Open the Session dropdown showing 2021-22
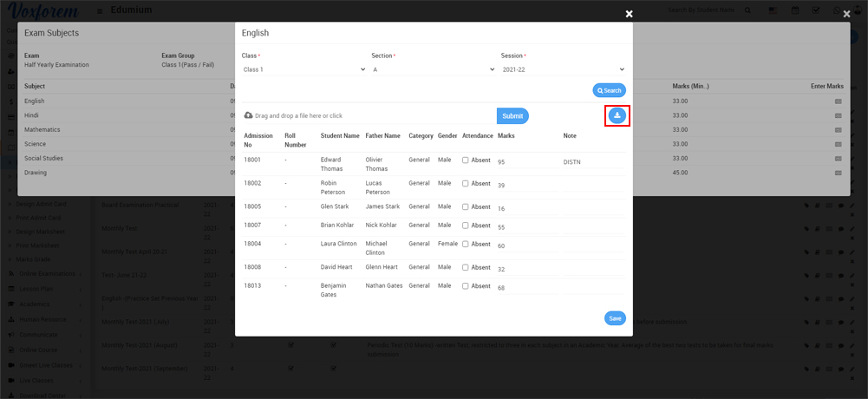This screenshot has height=399, width=868. pyautogui.click(x=562, y=69)
